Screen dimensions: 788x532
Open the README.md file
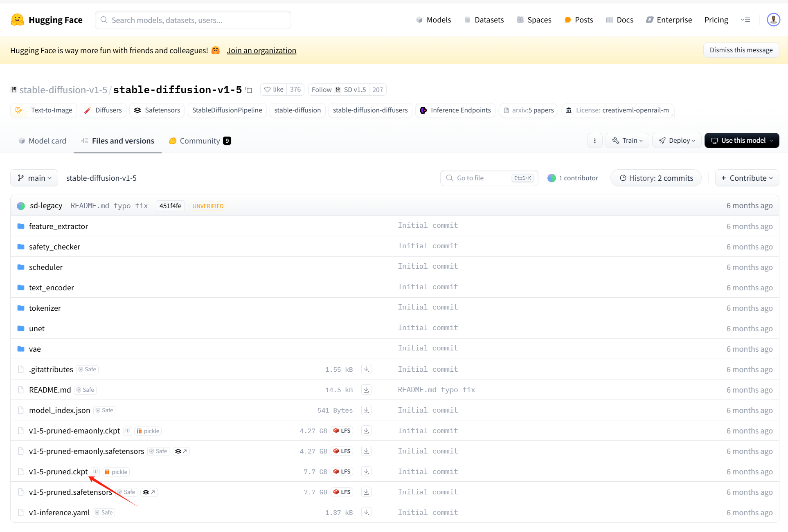(50, 390)
